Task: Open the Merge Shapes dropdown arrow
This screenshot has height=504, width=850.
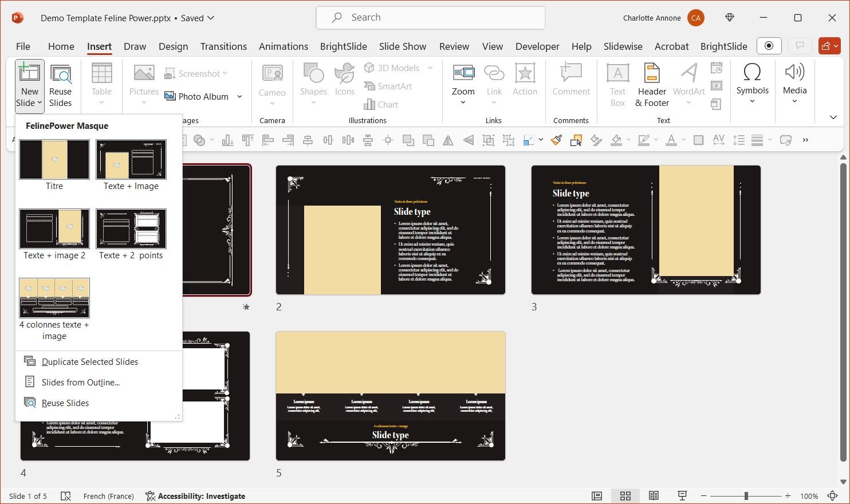Action: tap(212, 140)
